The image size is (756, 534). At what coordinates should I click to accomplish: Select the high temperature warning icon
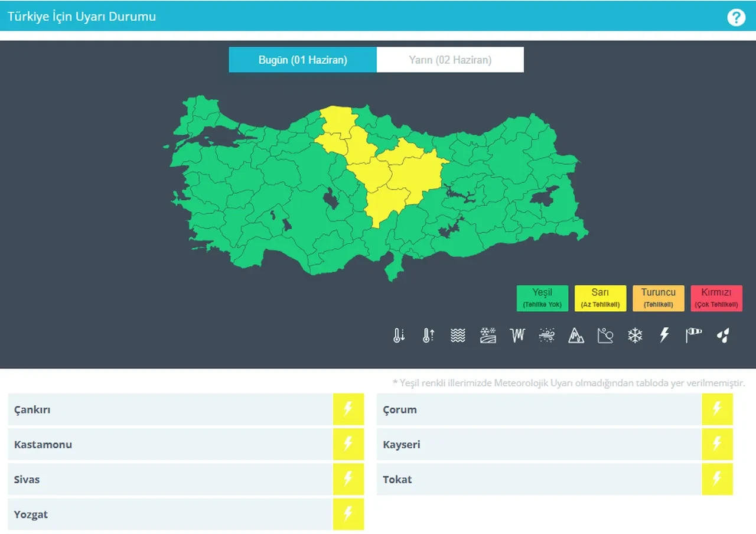tap(428, 335)
